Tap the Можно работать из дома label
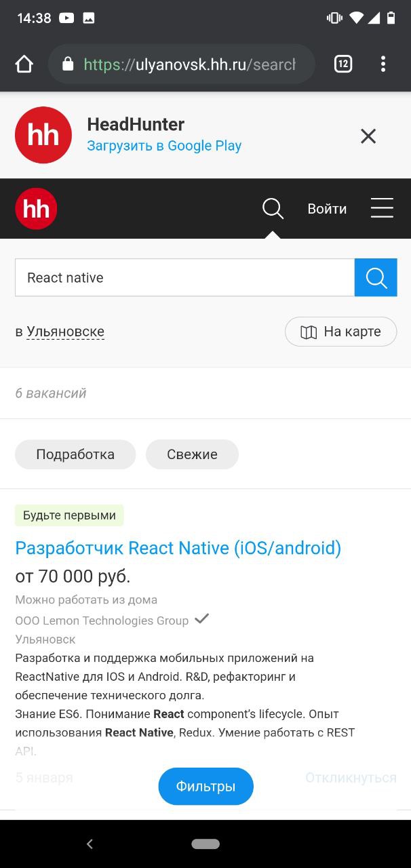 [86, 599]
